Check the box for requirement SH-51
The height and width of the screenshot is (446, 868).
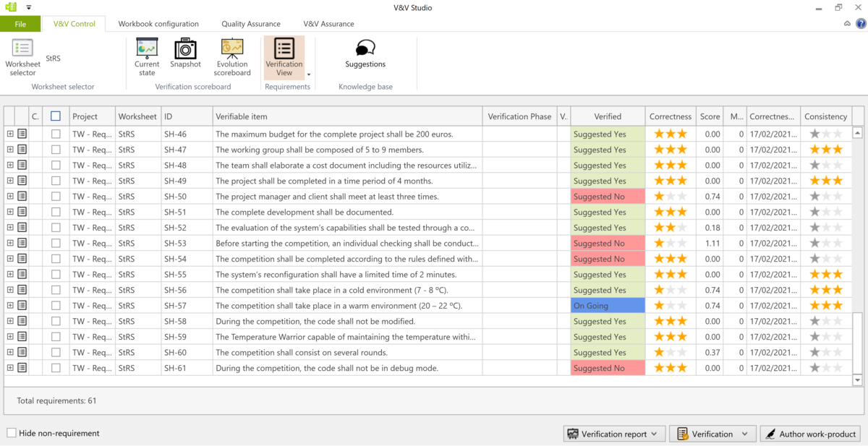point(56,212)
